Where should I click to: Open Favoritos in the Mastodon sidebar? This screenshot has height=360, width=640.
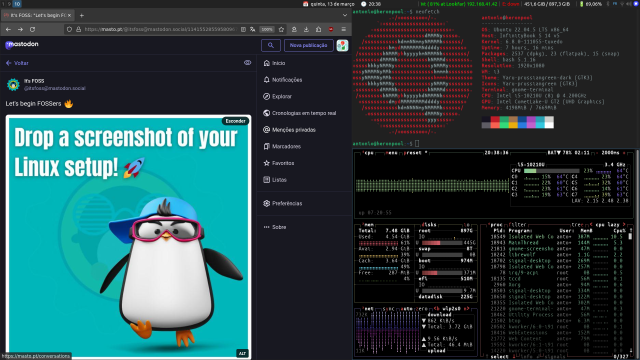[x=279, y=163]
